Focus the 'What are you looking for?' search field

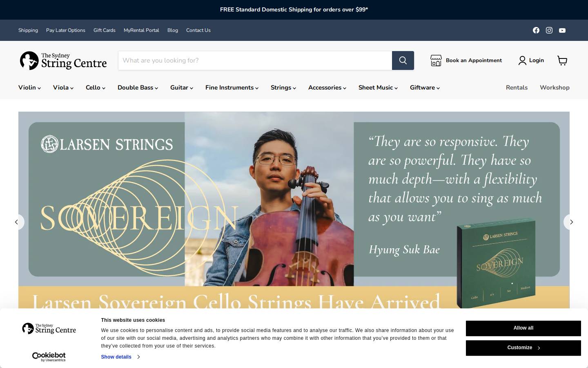(255, 61)
